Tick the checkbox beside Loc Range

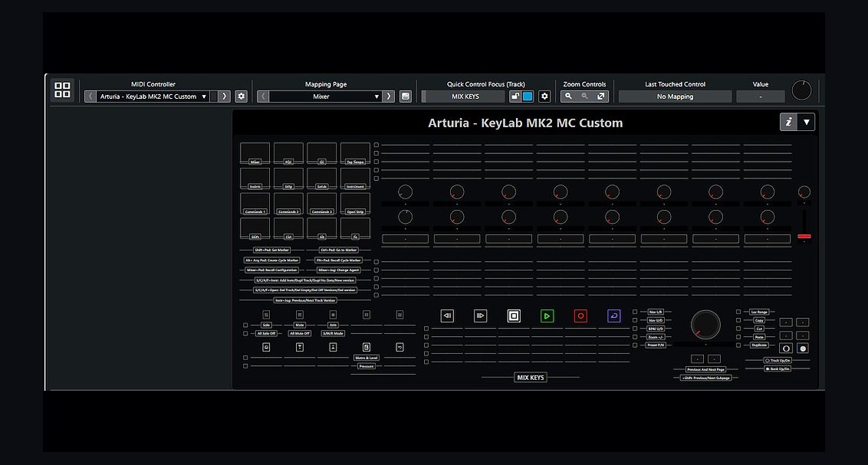pyautogui.click(x=738, y=312)
